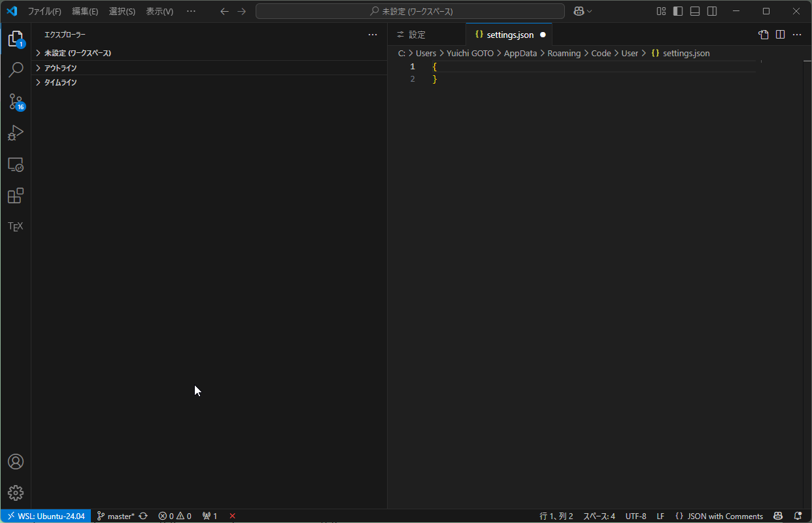Screen dimensions: 812x523
Task: Open the overflow menu ellipsis in menu bar
Action: 191,11
